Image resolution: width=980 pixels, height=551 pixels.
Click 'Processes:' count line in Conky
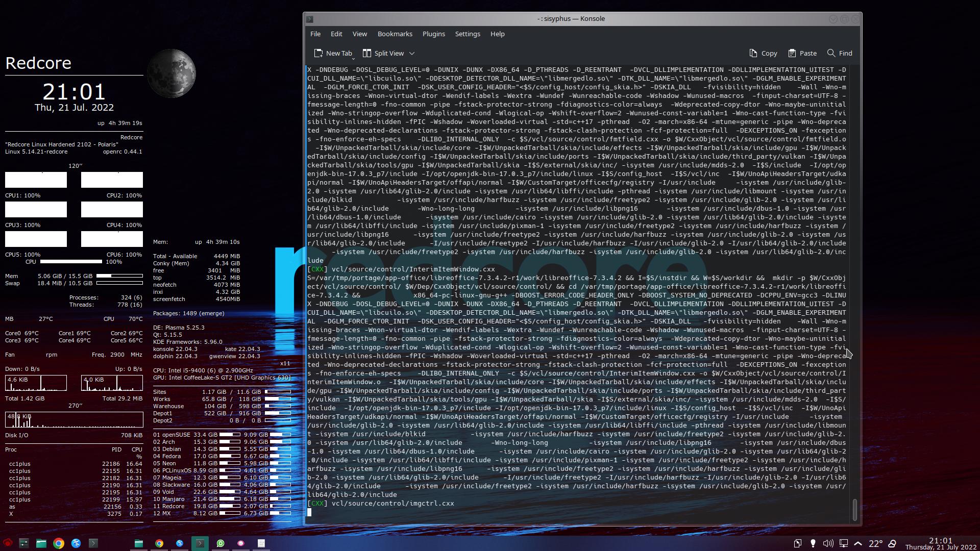pyautogui.click(x=106, y=297)
